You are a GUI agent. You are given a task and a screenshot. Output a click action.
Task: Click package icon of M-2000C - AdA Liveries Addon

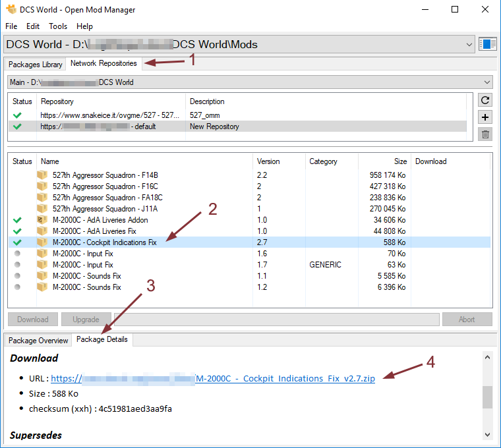42,219
